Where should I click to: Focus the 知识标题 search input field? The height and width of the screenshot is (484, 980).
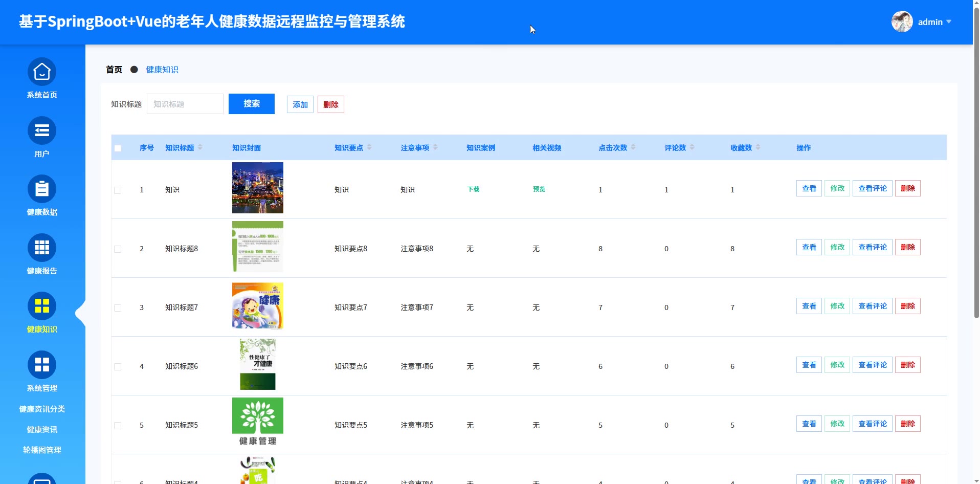[185, 104]
